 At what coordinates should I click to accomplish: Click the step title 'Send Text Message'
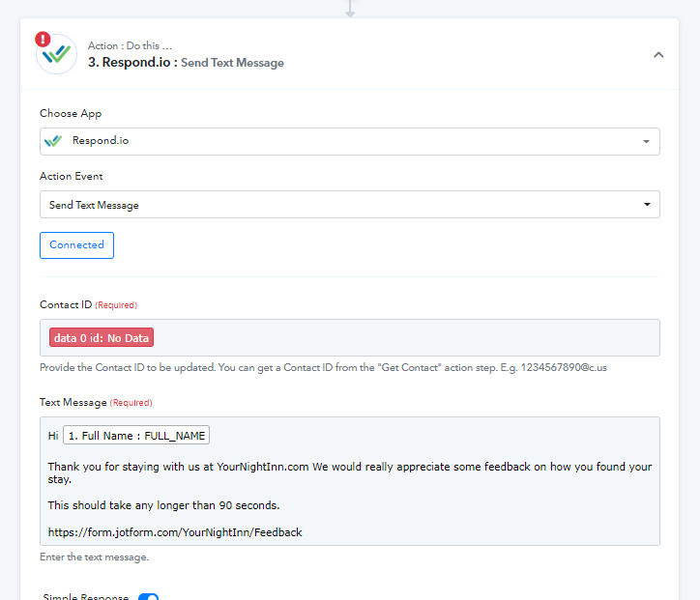pyautogui.click(x=232, y=63)
